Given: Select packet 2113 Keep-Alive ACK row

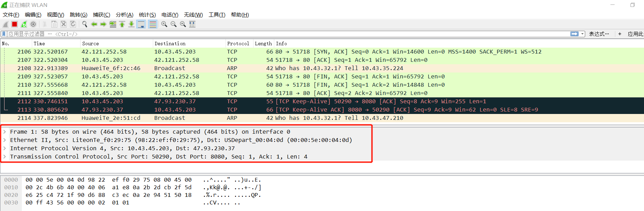Looking at the screenshot, I should [x=322, y=110].
